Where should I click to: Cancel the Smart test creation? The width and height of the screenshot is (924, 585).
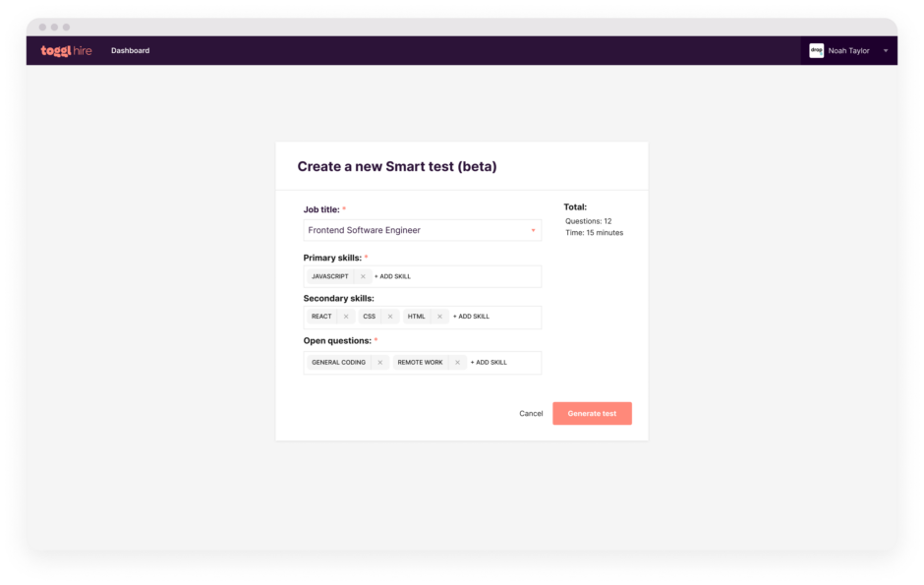tap(531, 414)
